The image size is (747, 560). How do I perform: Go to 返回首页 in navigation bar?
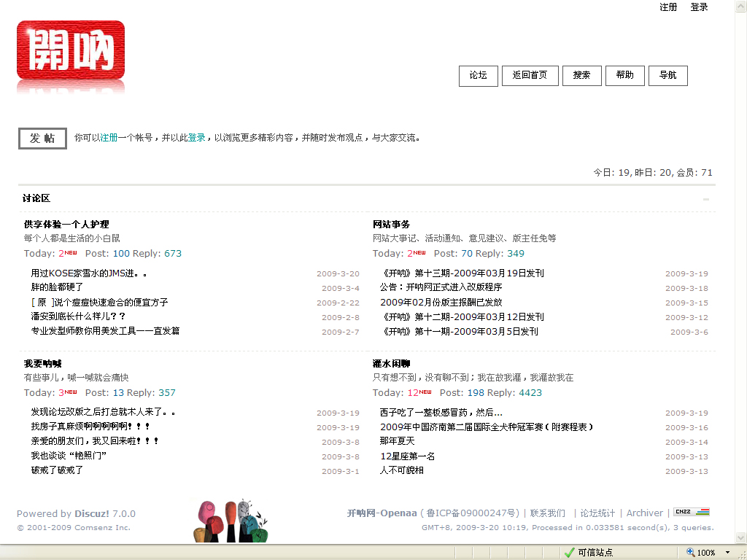pos(530,76)
